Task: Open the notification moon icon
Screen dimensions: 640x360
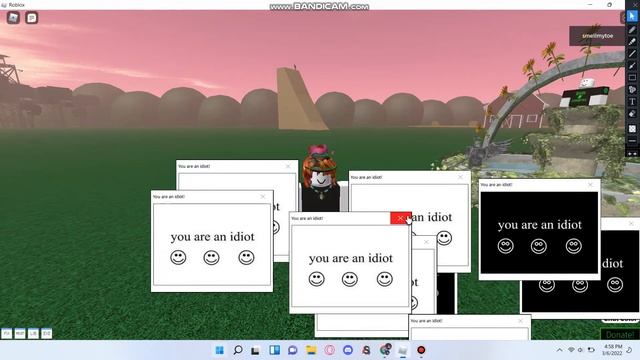Action: tap(630, 350)
